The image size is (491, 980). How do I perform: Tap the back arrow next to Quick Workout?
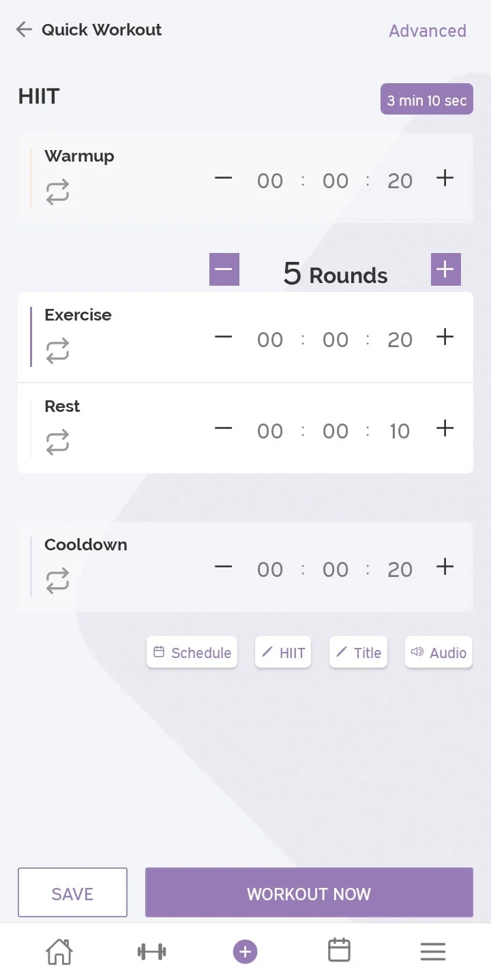point(25,29)
